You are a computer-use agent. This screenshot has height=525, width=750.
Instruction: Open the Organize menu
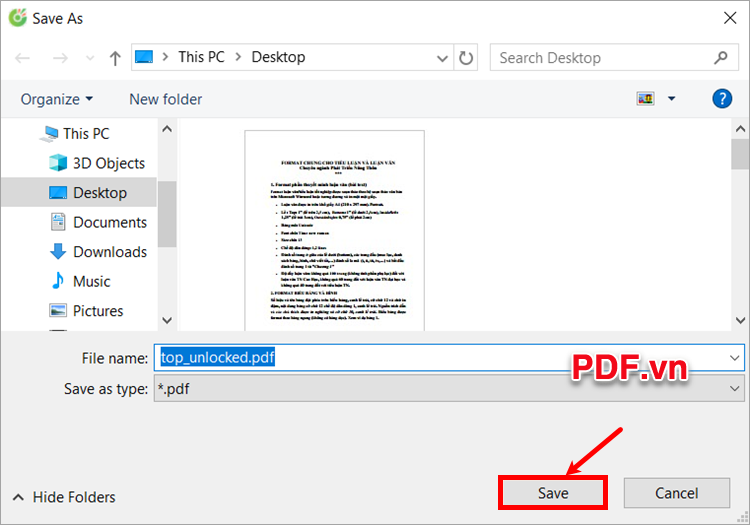coord(56,99)
